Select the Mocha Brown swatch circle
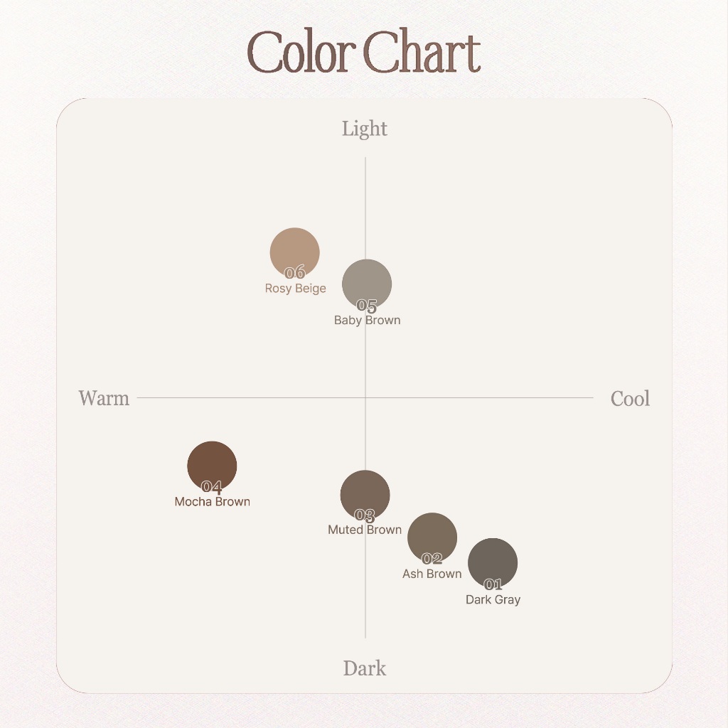 pyautogui.click(x=212, y=466)
